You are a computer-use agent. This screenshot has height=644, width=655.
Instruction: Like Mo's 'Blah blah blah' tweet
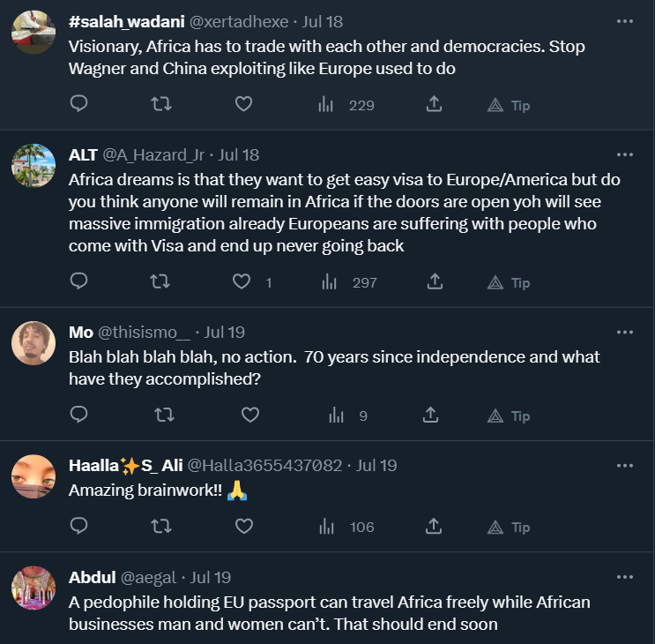point(249,415)
